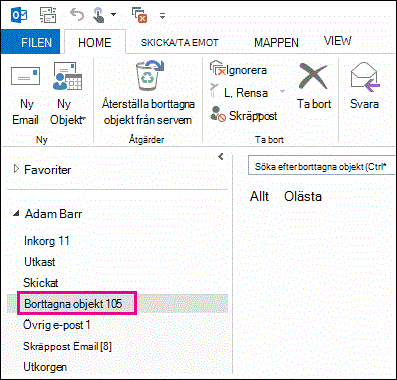Click the Söka efter borttagna objekt search box
Screen dimensions: 397x380
click(x=322, y=166)
